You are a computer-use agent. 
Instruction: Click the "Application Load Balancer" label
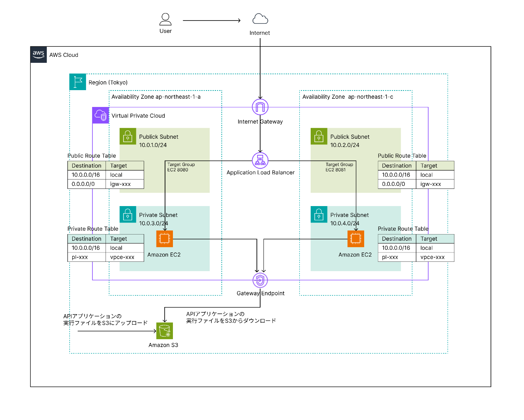(261, 172)
